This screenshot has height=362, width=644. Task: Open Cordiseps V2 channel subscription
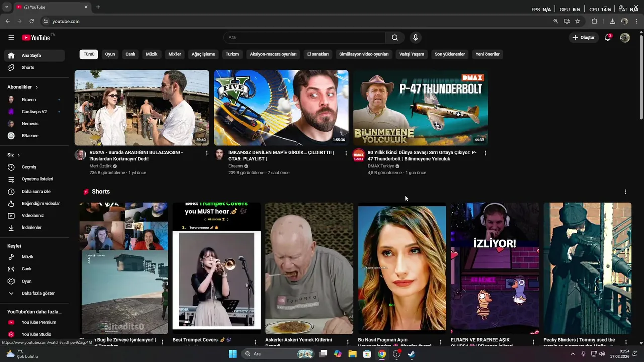pos(34,112)
